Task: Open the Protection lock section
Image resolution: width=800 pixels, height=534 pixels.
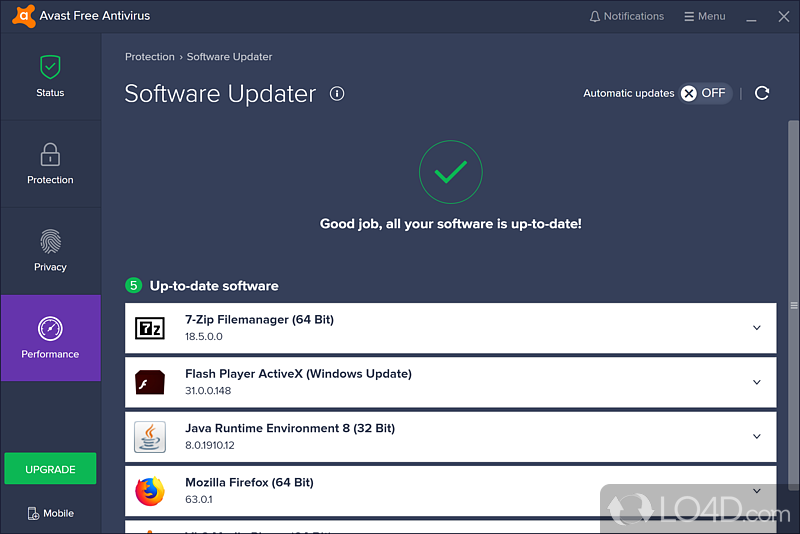Action: coord(51,164)
